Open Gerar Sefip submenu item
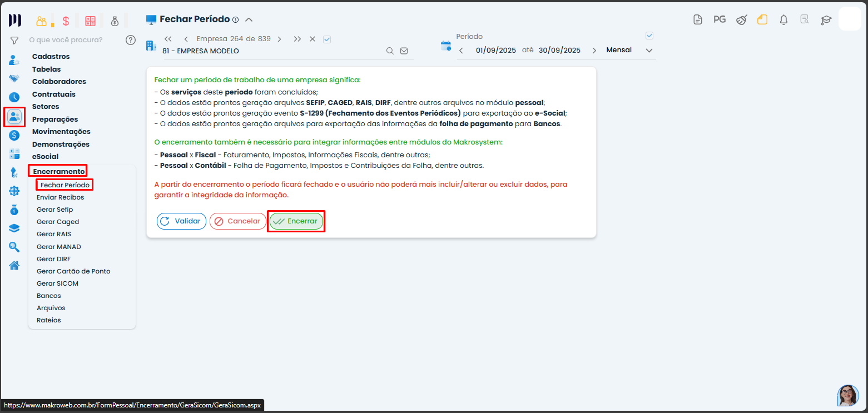 pyautogui.click(x=54, y=210)
